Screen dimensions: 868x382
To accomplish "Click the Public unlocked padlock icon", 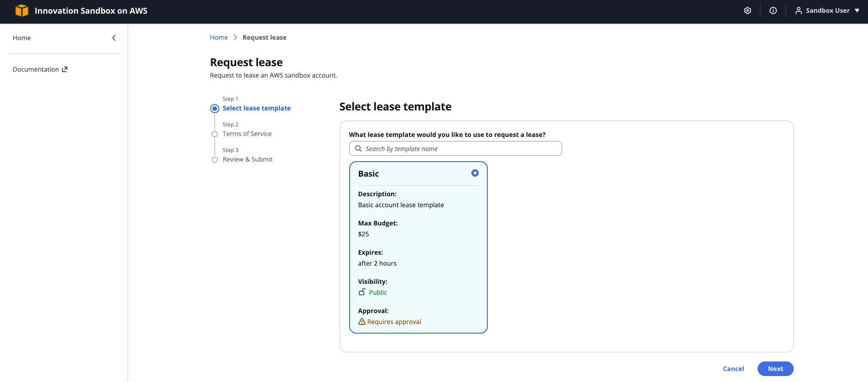I will pyautogui.click(x=362, y=292).
